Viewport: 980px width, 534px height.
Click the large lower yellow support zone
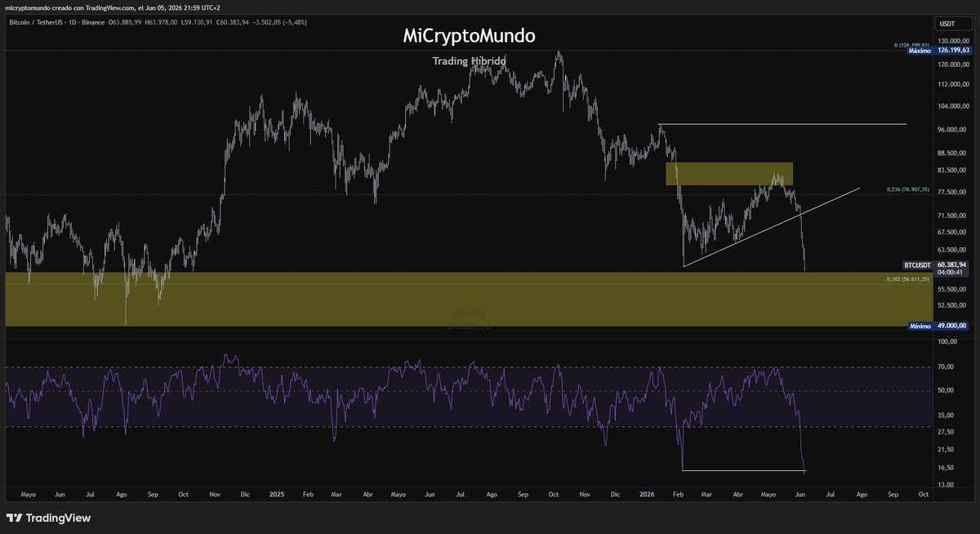pyautogui.click(x=468, y=300)
